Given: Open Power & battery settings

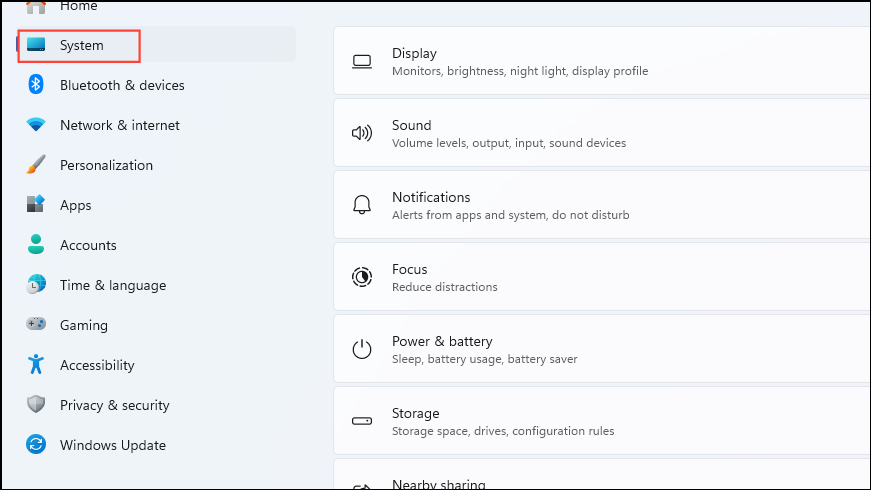Looking at the screenshot, I should (x=600, y=349).
